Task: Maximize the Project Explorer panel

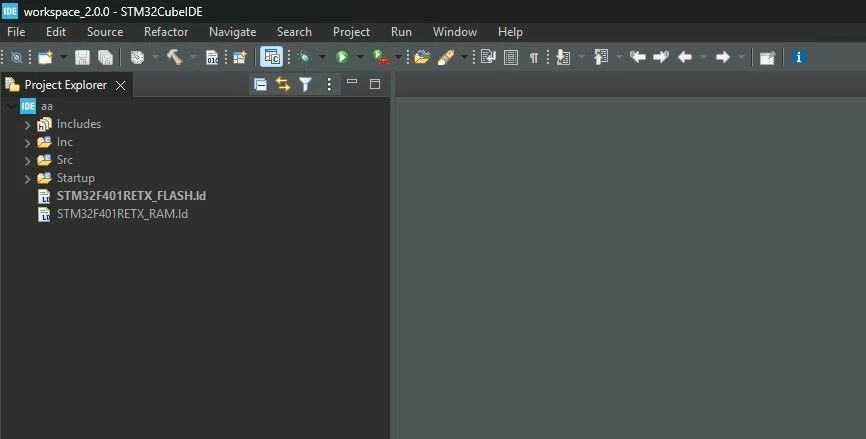Action: point(375,84)
